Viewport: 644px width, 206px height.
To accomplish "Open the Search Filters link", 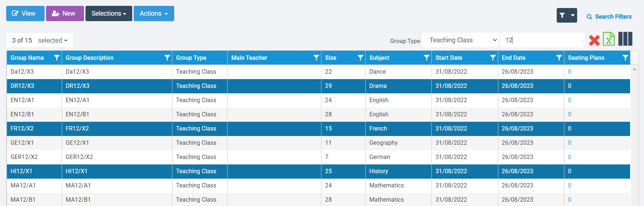I will coord(609,17).
